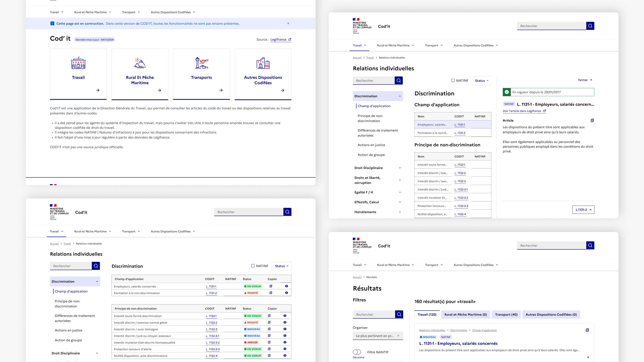Copy article text icon in article panel
The width and height of the screenshot is (644, 362).
(592, 120)
